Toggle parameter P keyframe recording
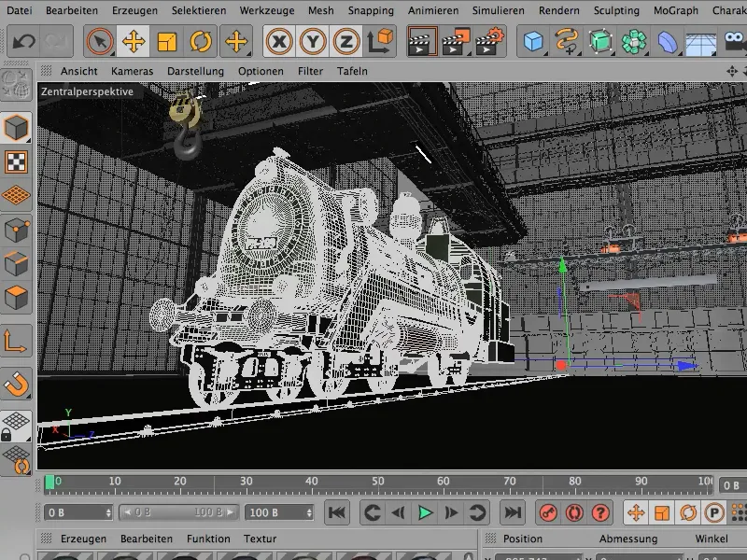 tap(714, 512)
